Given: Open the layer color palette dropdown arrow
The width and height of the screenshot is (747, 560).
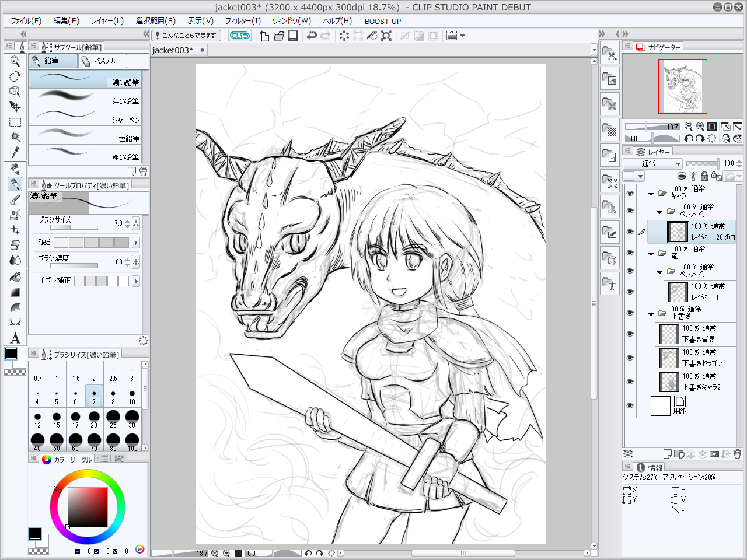Looking at the screenshot, I should (640, 176).
